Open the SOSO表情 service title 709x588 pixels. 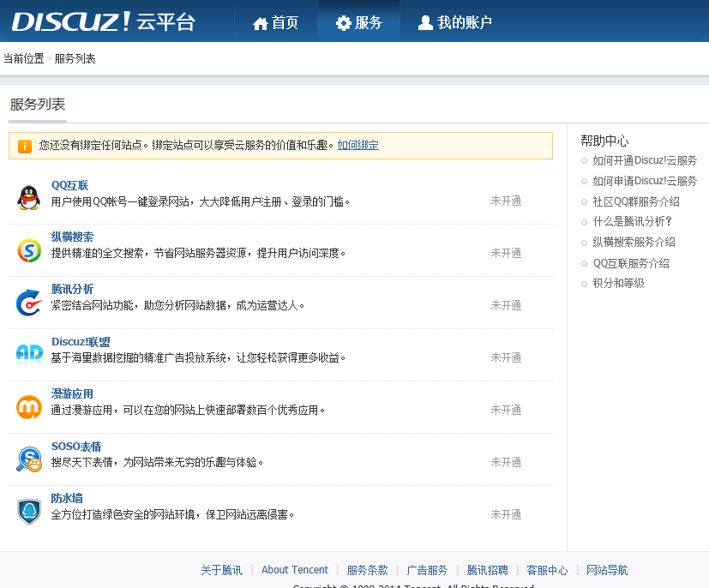click(76, 446)
